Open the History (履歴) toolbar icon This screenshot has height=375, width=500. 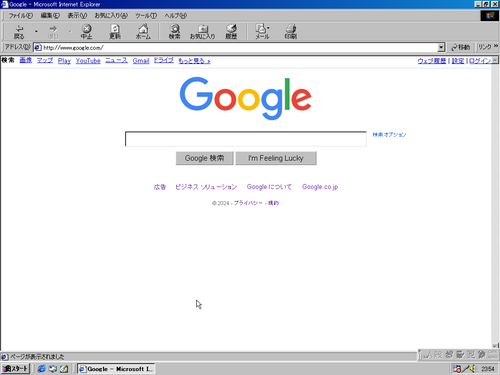(x=231, y=32)
